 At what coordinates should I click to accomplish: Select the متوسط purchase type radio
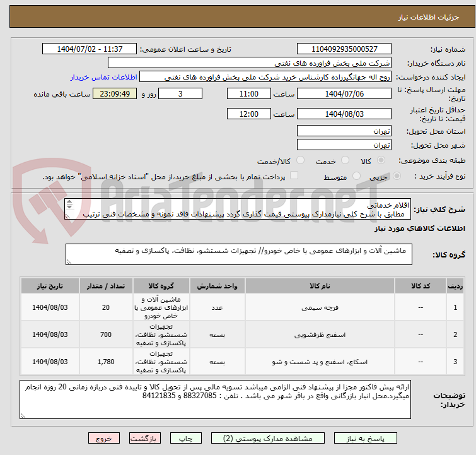pos(357,177)
